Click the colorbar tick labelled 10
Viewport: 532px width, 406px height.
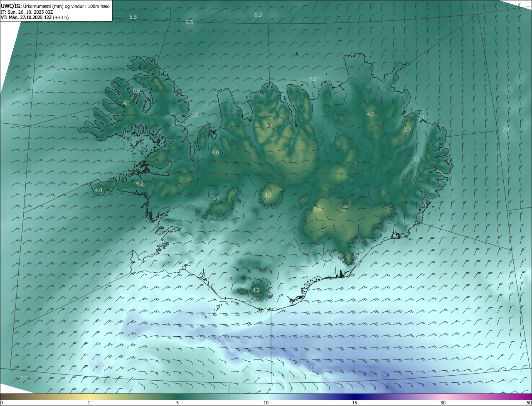[x=266, y=403]
